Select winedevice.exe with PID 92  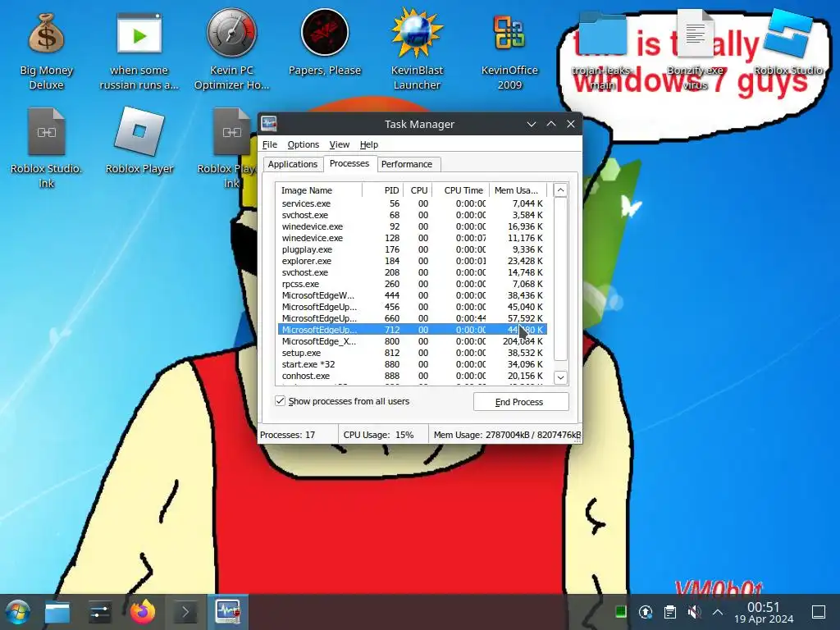point(412,226)
